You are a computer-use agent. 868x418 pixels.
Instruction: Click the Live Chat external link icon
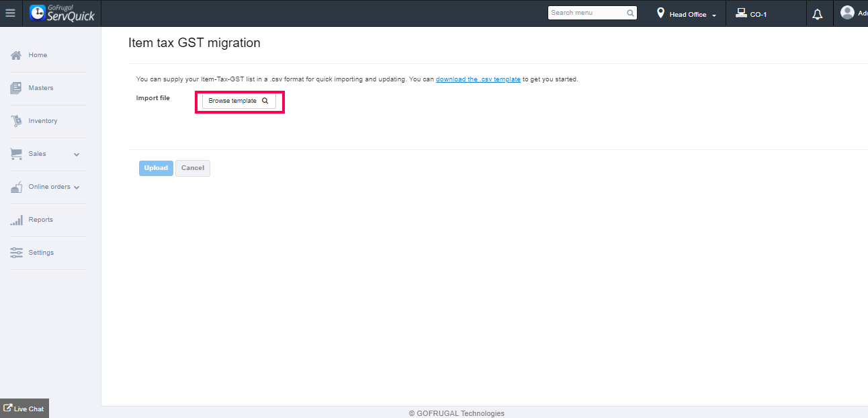coord(8,408)
